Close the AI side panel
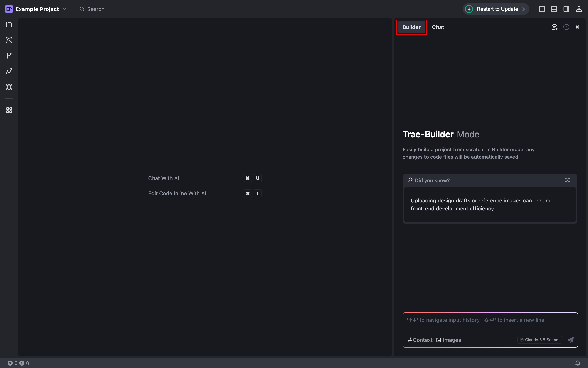The height and width of the screenshot is (368, 588). click(577, 27)
